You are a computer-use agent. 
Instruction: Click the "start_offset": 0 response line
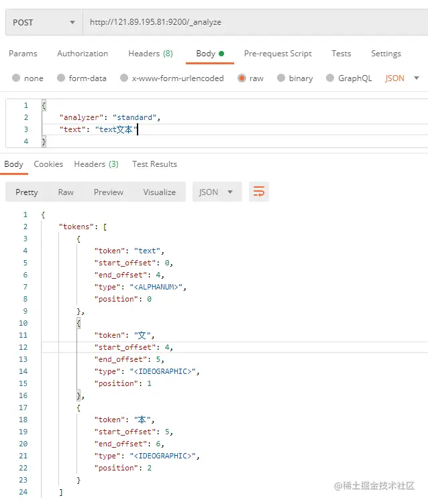point(133,263)
